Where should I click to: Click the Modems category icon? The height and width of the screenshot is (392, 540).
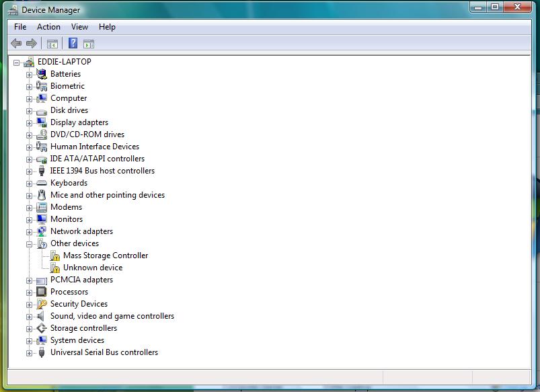42,207
